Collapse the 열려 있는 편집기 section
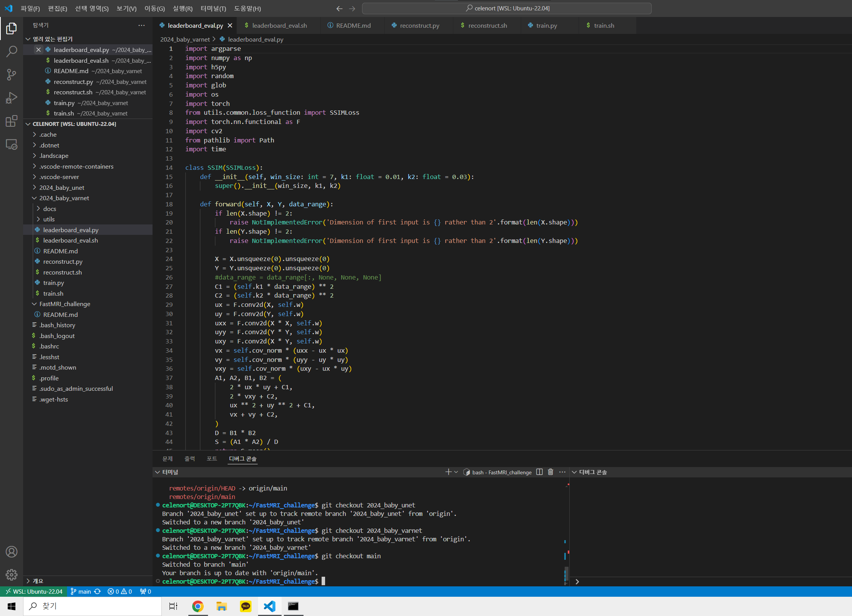 [28, 39]
